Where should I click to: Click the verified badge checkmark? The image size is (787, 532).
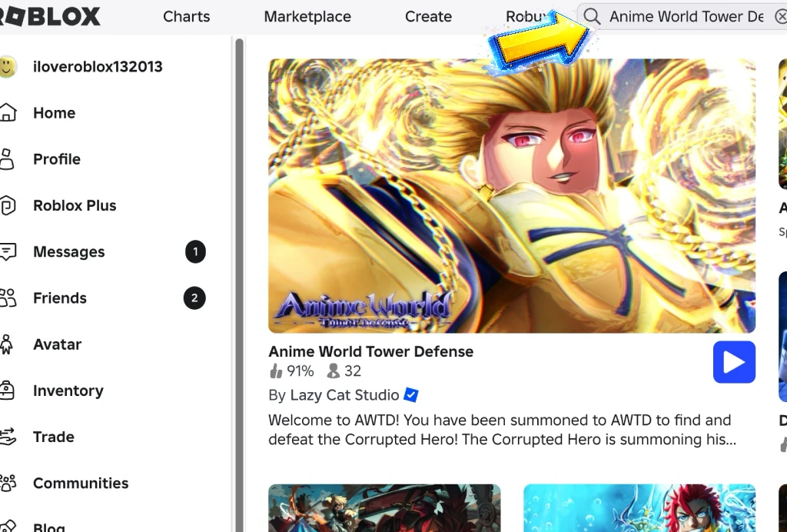pyautogui.click(x=411, y=395)
